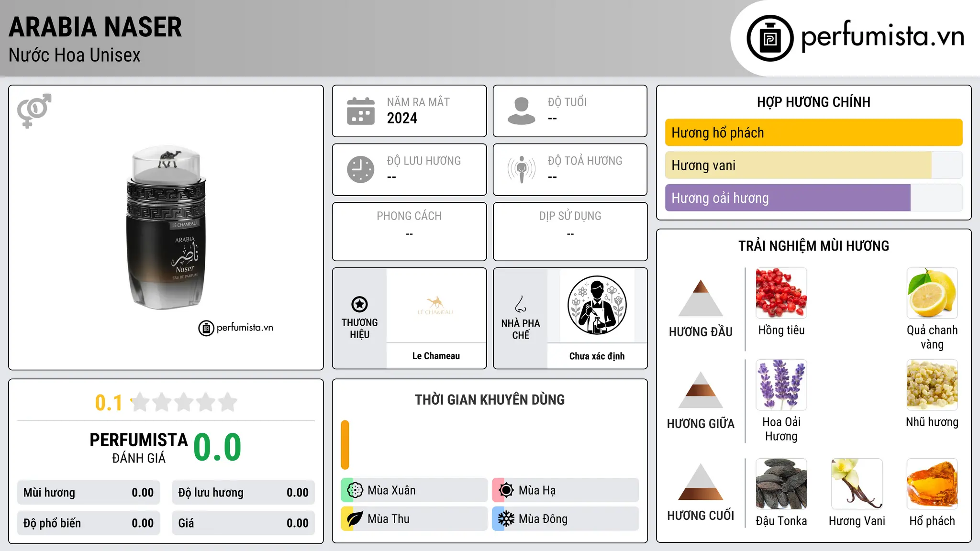The image size is (980, 551).
Task: Click the Hồng tiêu pink pepper image
Action: (781, 293)
